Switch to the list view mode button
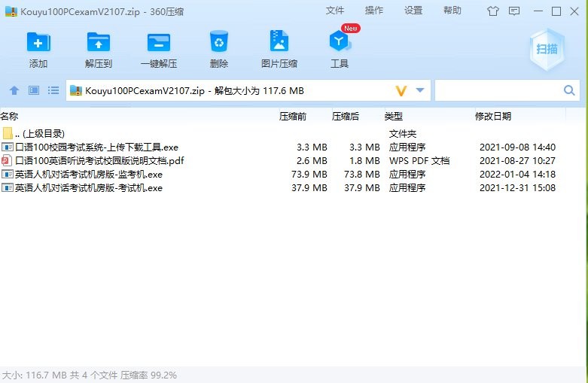588x383 pixels. pyautogui.click(x=53, y=90)
